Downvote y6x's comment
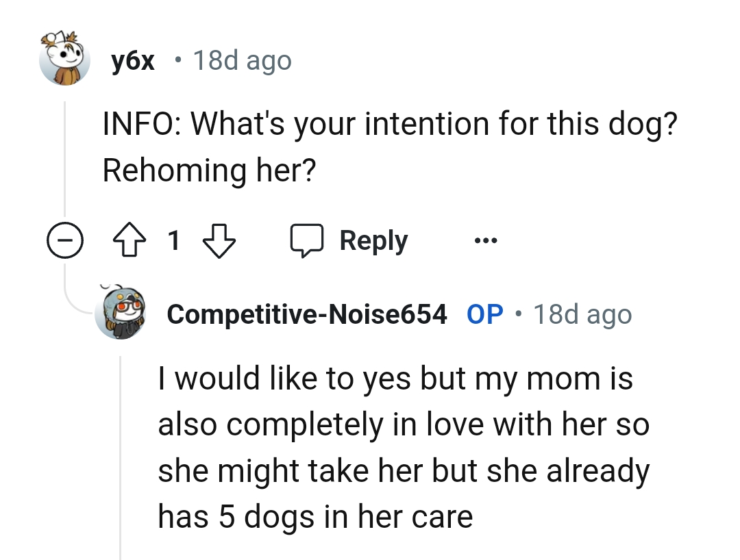The height and width of the screenshot is (560, 740). tap(219, 240)
